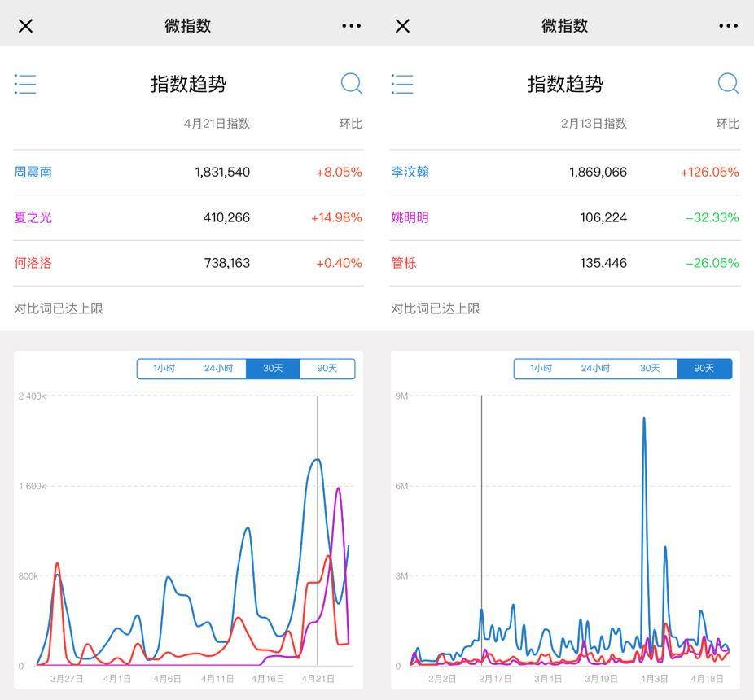Open the list menu icon in right panel

402,84
